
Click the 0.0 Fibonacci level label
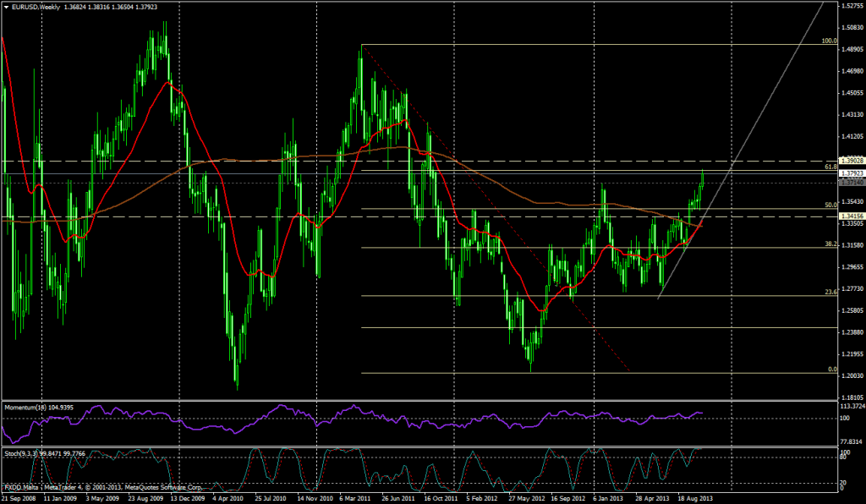pyautogui.click(x=831, y=369)
